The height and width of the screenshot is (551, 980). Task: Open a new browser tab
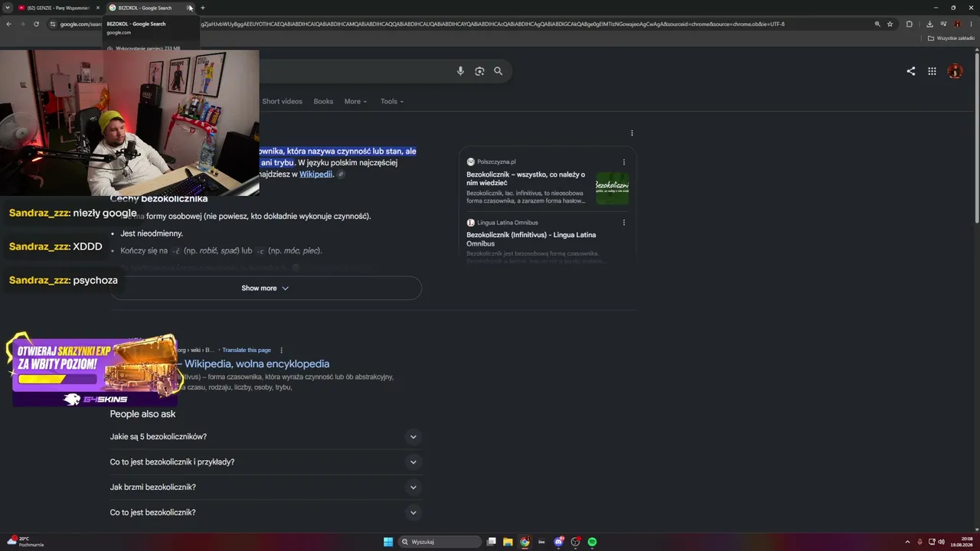pyautogui.click(x=202, y=8)
